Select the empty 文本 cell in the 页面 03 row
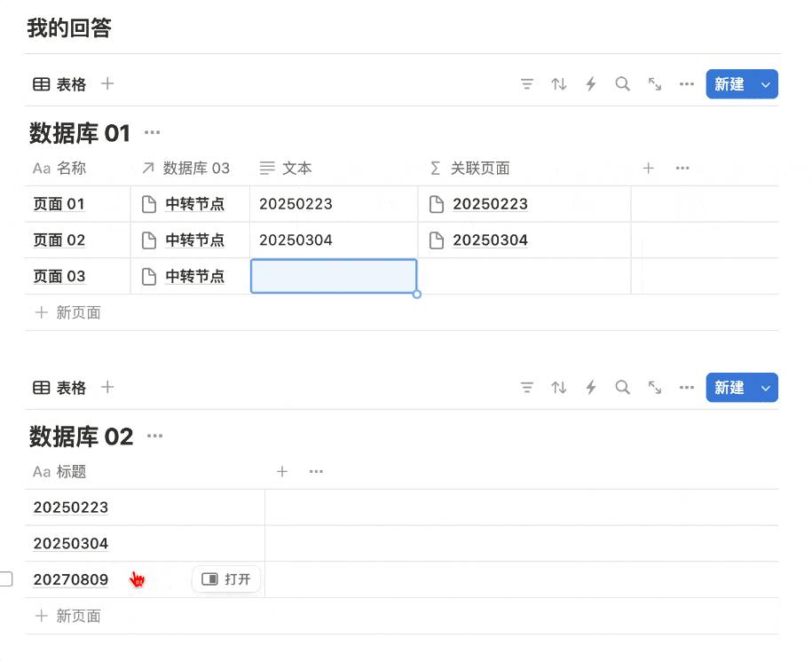The height and width of the screenshot is (661, 812). [x=334, y=277]
